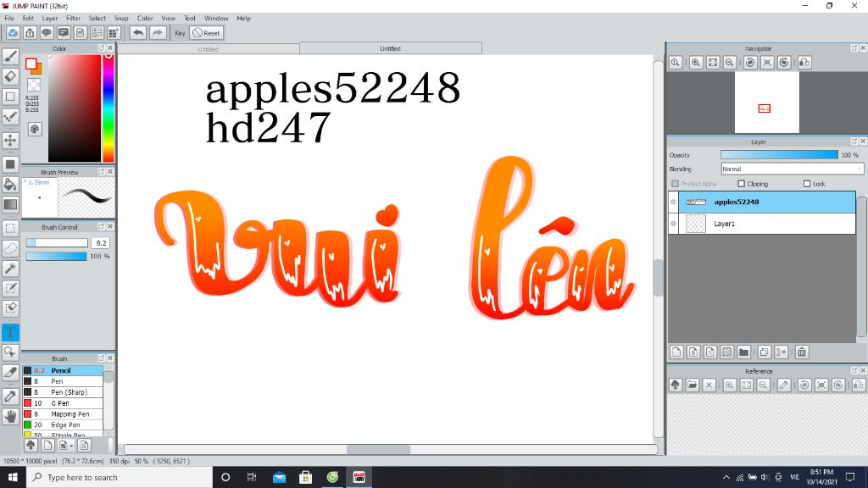Open Microsoft Store from taskbar

click(305, 477)
